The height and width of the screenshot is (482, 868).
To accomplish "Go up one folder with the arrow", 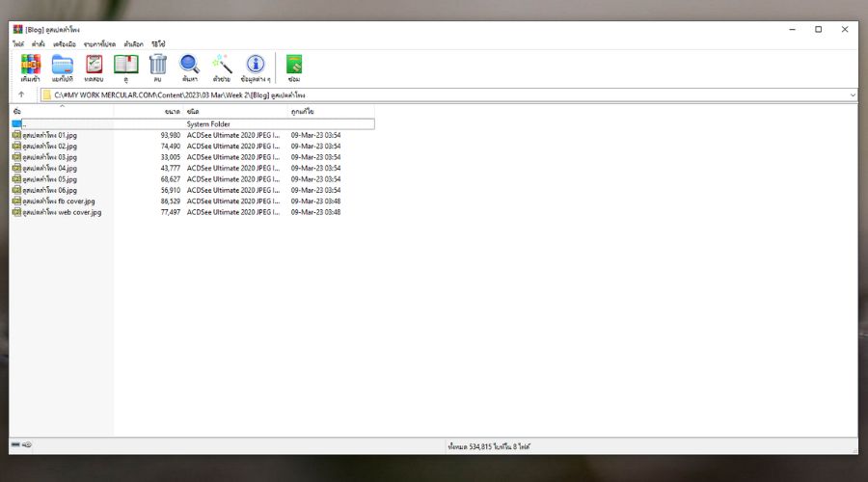I will click(x=21, y=94).
